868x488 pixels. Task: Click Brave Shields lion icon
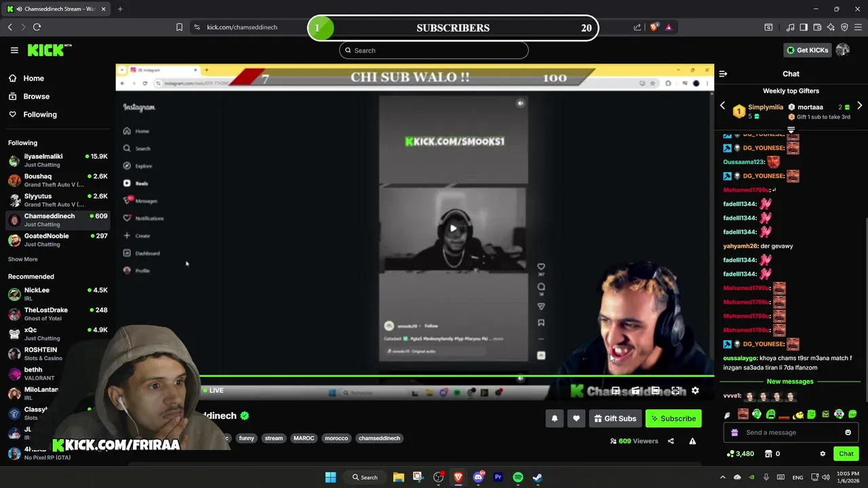pos(654,27)
